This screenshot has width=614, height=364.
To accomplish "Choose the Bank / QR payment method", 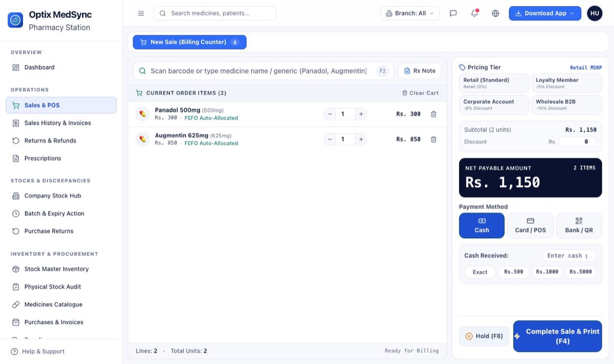I will tap(579, 225).
